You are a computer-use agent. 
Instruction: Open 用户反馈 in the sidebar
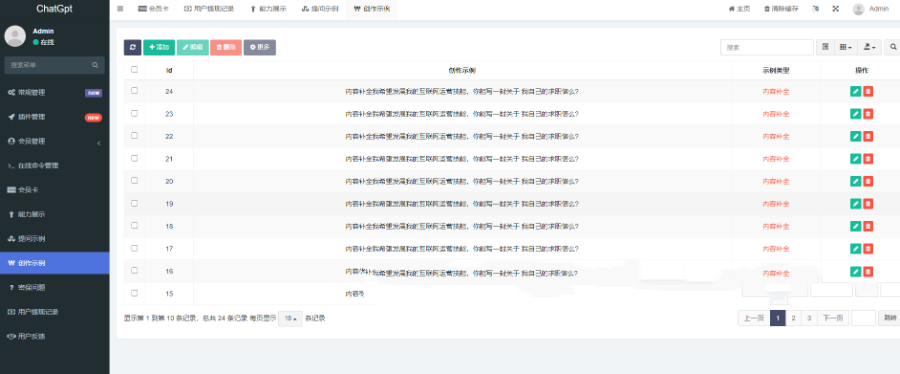[x=55, y=336]
